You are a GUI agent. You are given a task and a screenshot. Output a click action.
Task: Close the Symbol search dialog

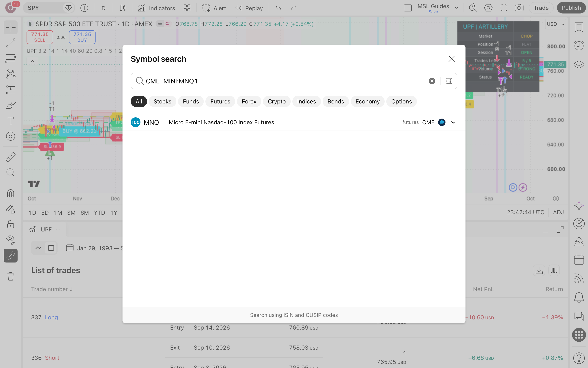(x=451, y=59)
